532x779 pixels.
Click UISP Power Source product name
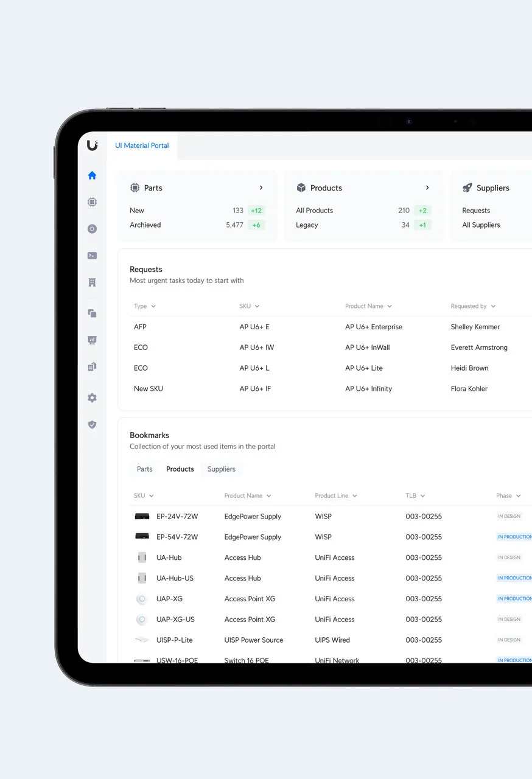[254, 640]
